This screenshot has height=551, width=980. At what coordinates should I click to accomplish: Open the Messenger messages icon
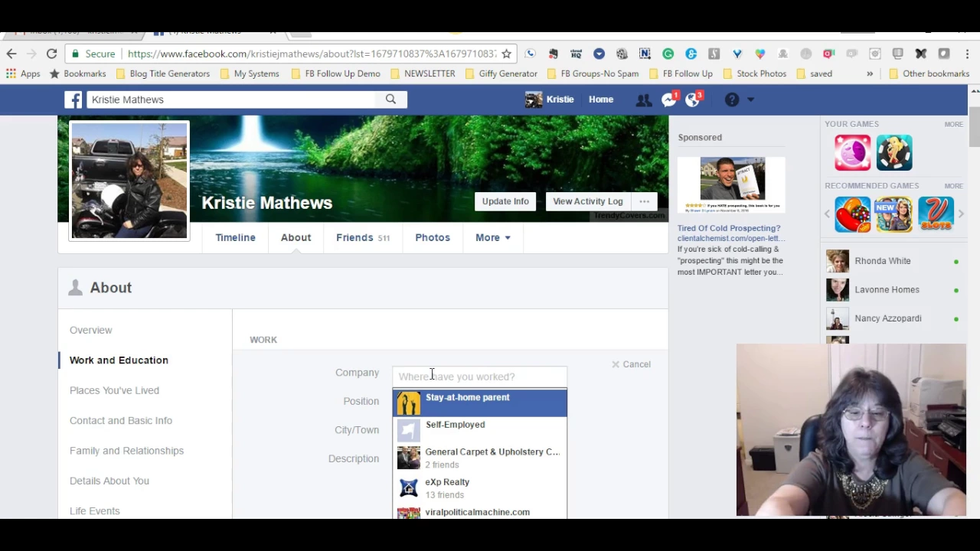(x=669, y=99)
